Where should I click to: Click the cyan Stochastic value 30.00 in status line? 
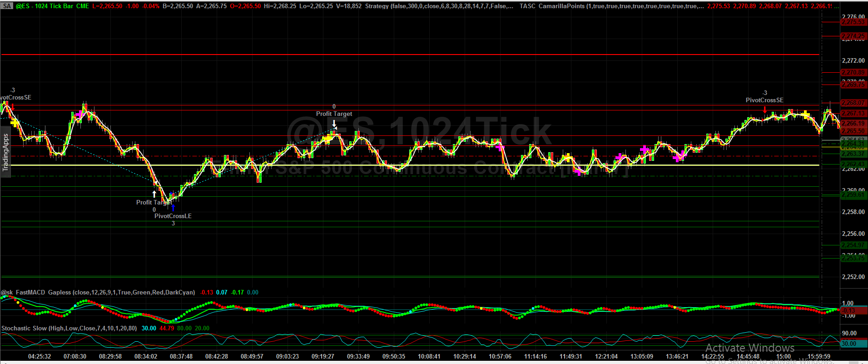tap(149, 328)
